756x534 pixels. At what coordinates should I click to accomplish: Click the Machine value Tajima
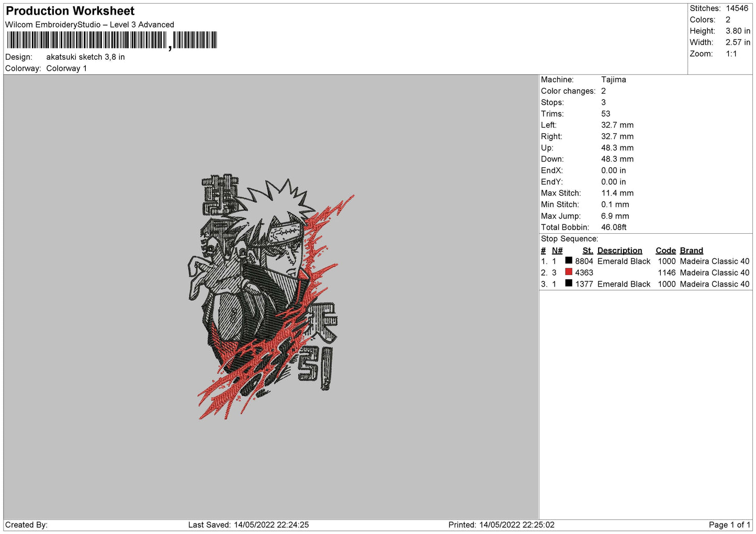[x=614, y=79]
